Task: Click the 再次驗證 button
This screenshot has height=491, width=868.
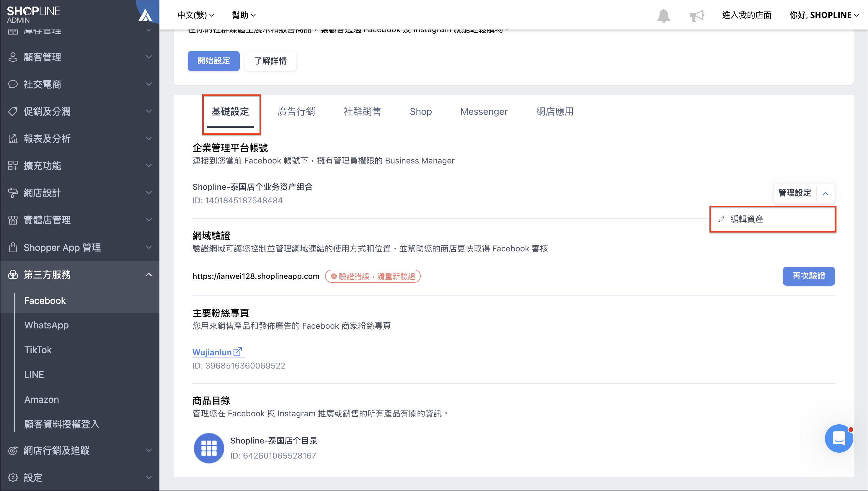Action: 809,276
